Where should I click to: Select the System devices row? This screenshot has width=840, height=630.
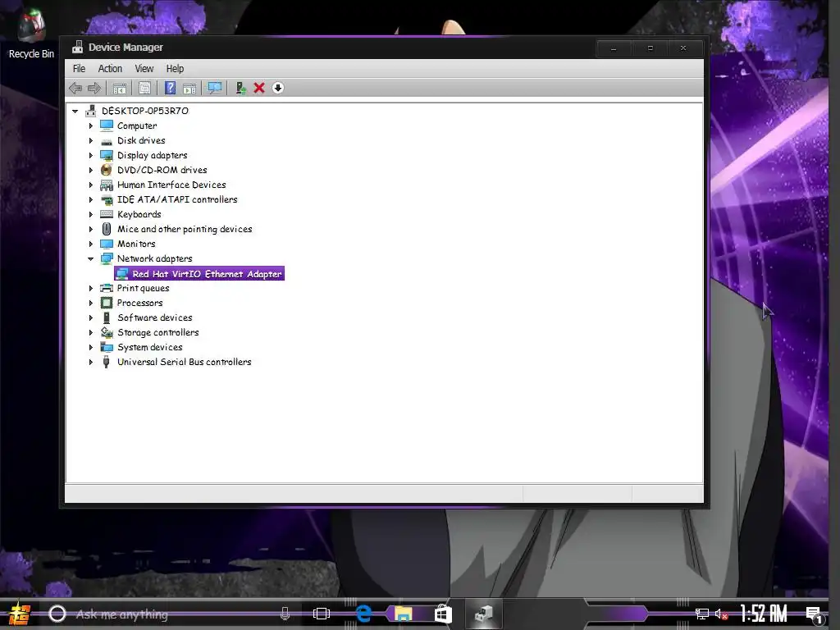141,347
